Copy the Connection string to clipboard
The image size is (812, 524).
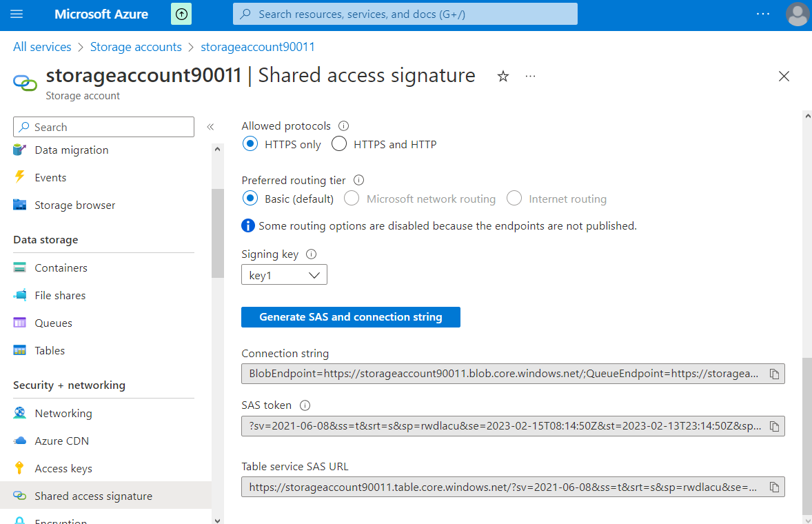(774, 374)
